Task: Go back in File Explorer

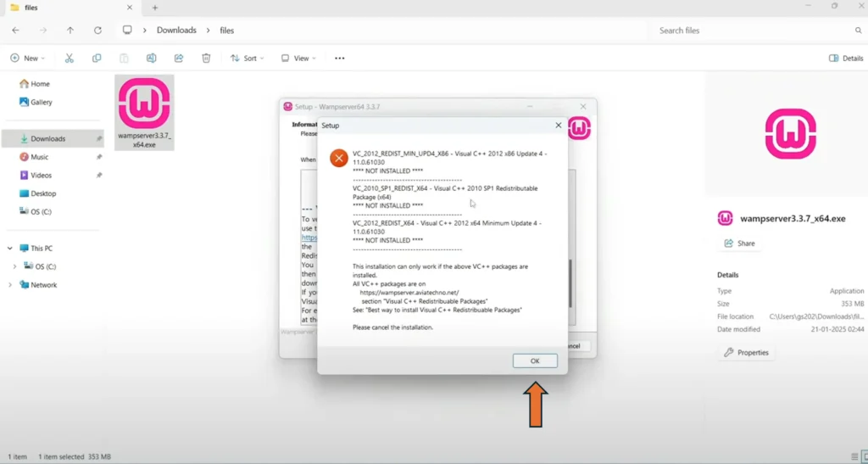Action: pyautogui.click(x=15, y=31)
